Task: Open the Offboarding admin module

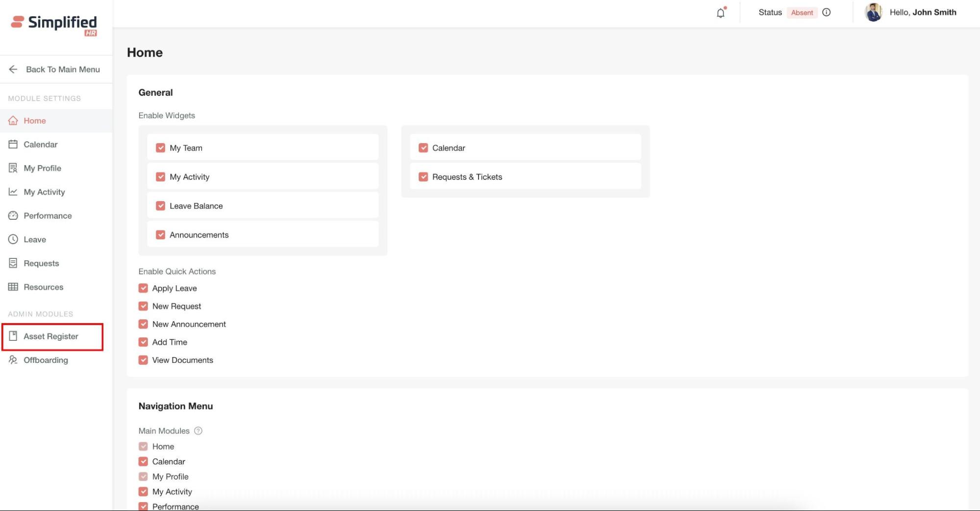Action: (x=46, y=360)
